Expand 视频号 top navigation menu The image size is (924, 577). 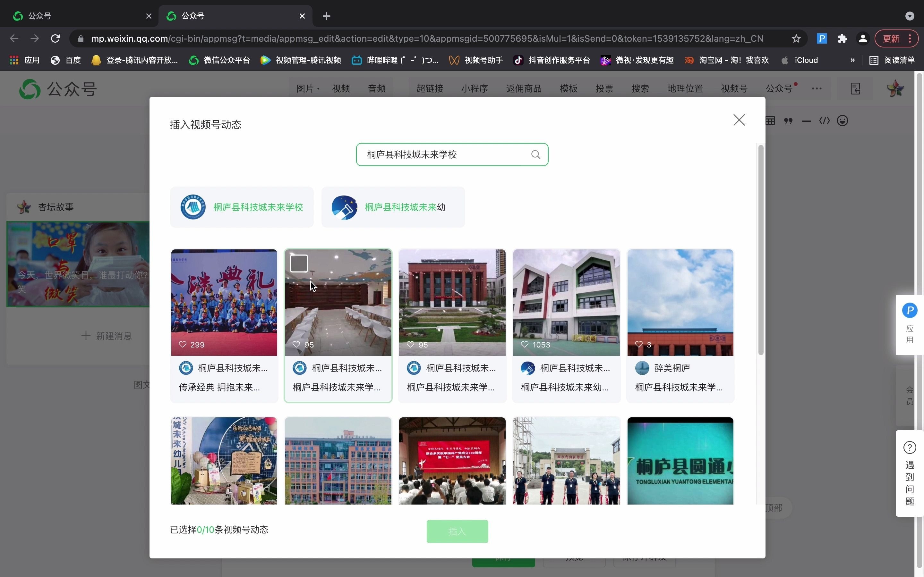point(734,88)
